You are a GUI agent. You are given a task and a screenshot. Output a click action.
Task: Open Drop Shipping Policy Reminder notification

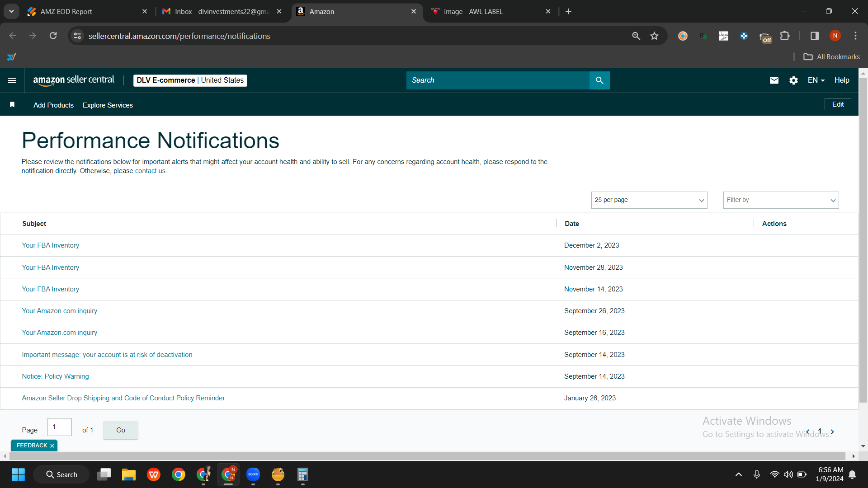[123, 398]
